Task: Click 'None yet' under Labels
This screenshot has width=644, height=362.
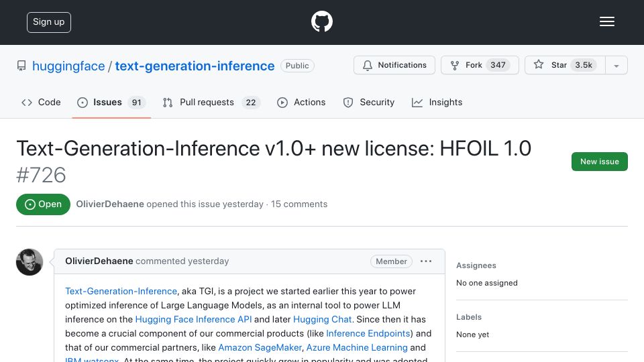Action: [472, 335]
